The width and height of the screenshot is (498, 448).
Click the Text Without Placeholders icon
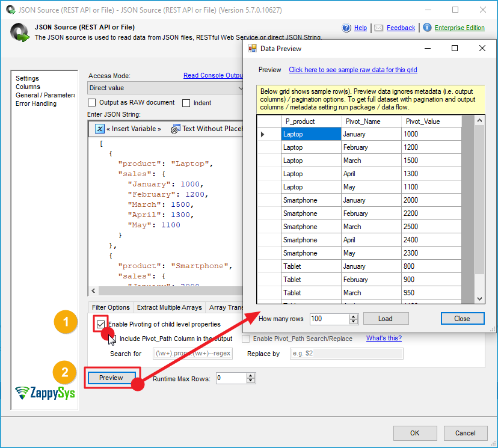pyautogui.click(x=175, y=129)
